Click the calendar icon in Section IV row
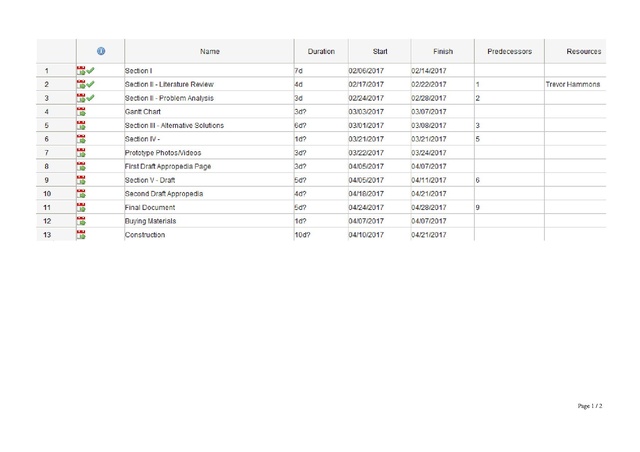The image size is (640, 452). (81, 139)
